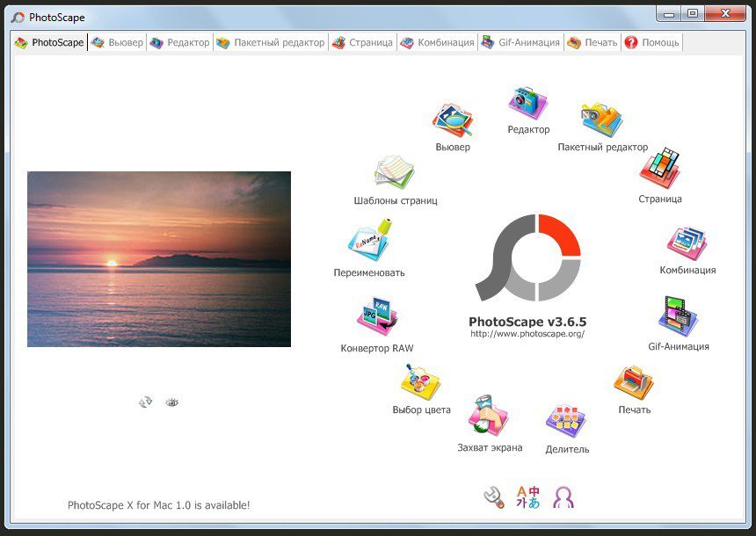Image resolution: width=756 pixels, height=536 pixels.
Task: Open Gif-Анимация from the circular icon menu
Action: point(678,316)
